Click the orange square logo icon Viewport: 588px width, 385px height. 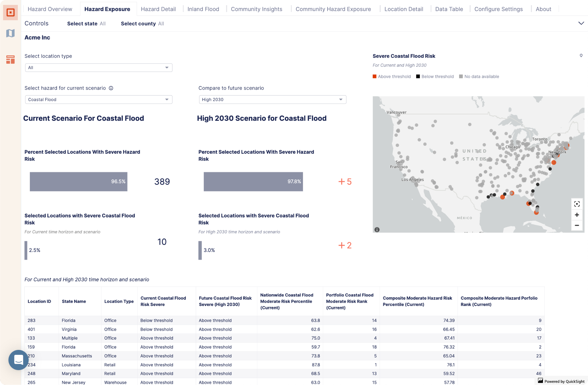point(10,12)
